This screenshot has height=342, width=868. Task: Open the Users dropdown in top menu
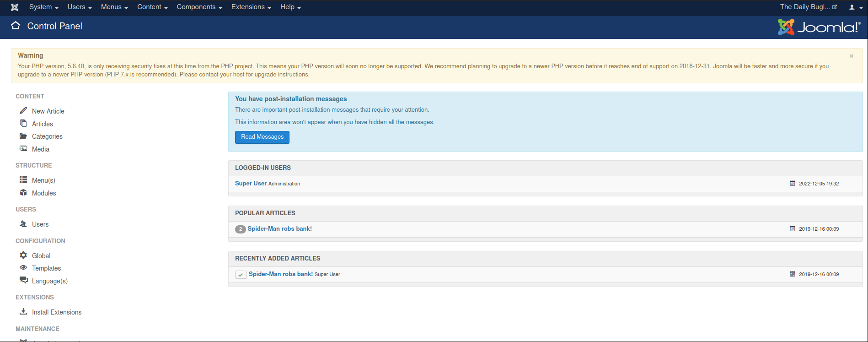(x=80, y=7)
